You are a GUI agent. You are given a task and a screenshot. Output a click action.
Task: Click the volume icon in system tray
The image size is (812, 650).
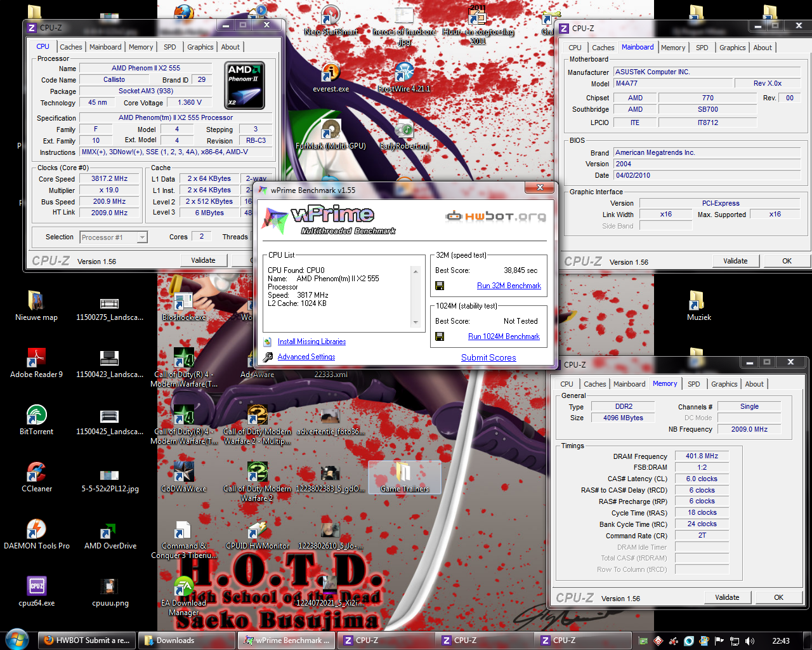pos(750,640)
